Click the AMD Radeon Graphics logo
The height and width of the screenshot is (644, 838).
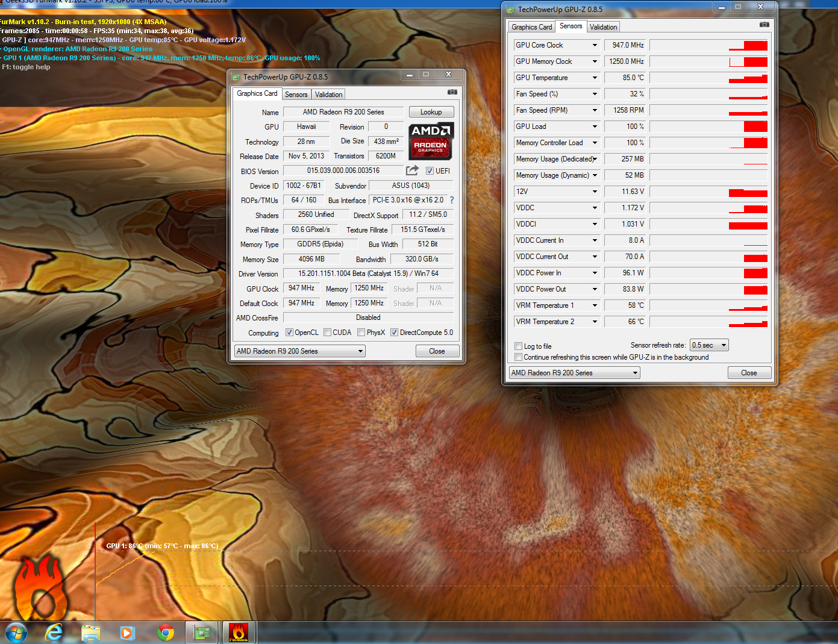(431, 141)
